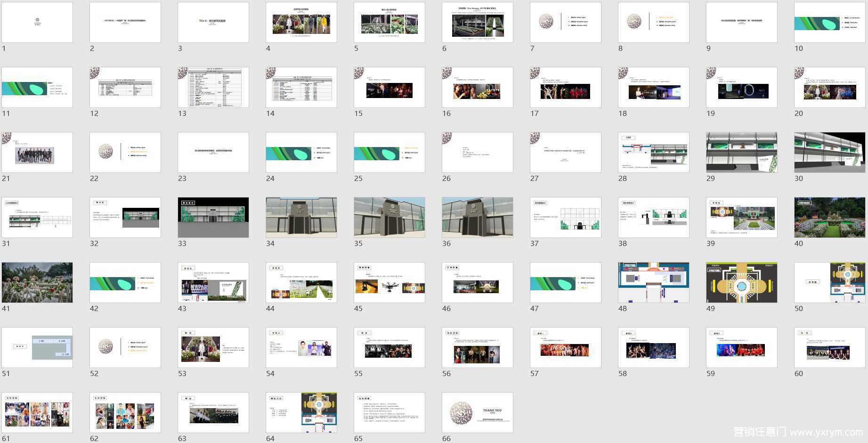Image resolution: width=868 pixels, height=443 pixels.
Task: Select slide 51 thumbnail
Action: tap(37, 347)
